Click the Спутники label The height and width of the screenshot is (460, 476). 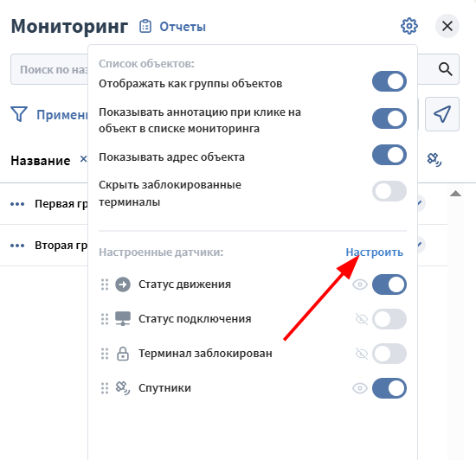tap(164, 388)
